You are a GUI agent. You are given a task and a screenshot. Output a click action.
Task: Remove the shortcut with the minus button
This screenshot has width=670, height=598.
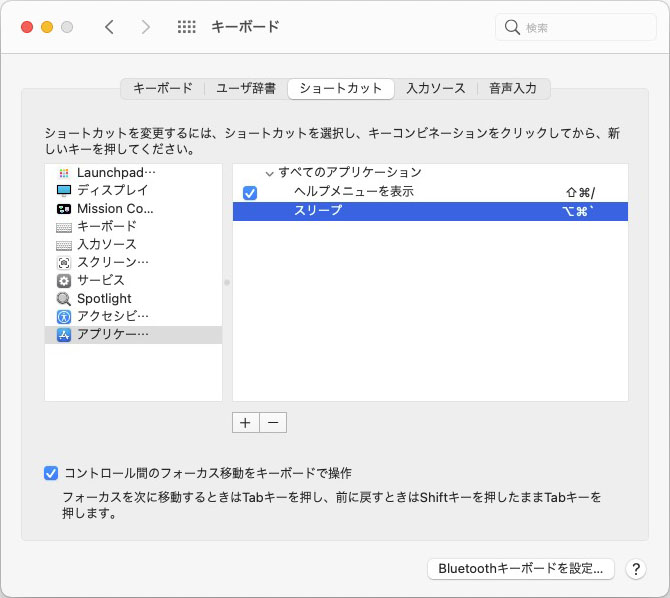(273, 422)
